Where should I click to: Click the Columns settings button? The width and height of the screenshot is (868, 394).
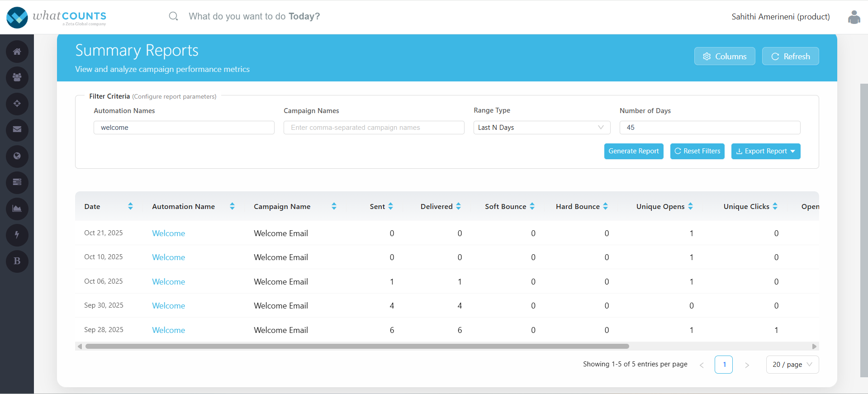(724, 57)
